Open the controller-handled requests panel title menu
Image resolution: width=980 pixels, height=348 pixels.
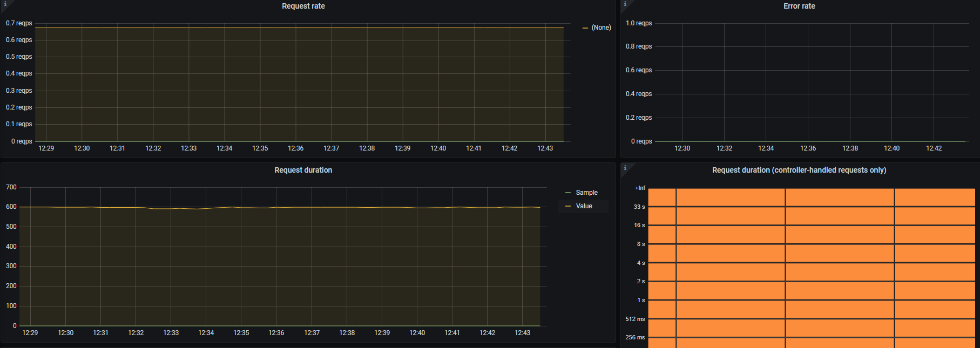tap(799, 170)
